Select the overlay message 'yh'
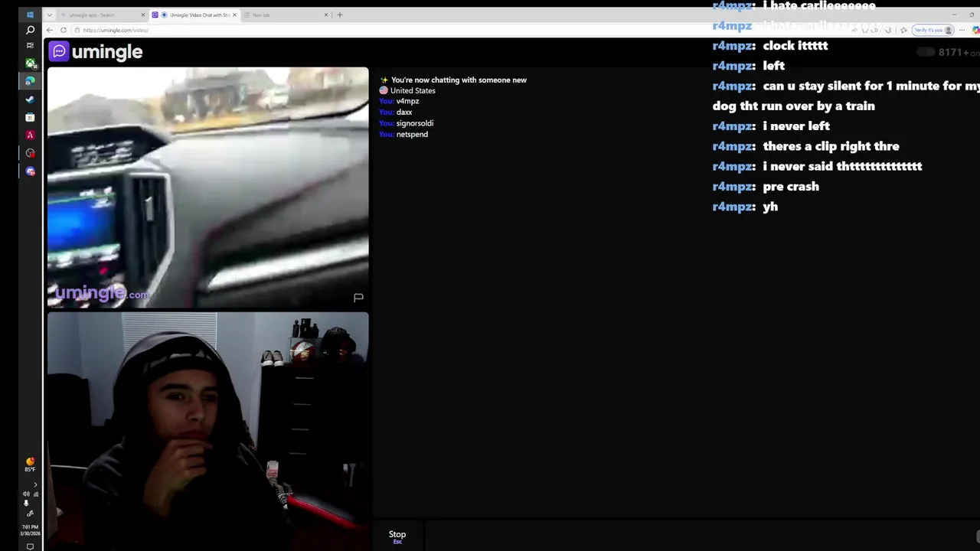980x551 pixels. click(x=770, y=207)
